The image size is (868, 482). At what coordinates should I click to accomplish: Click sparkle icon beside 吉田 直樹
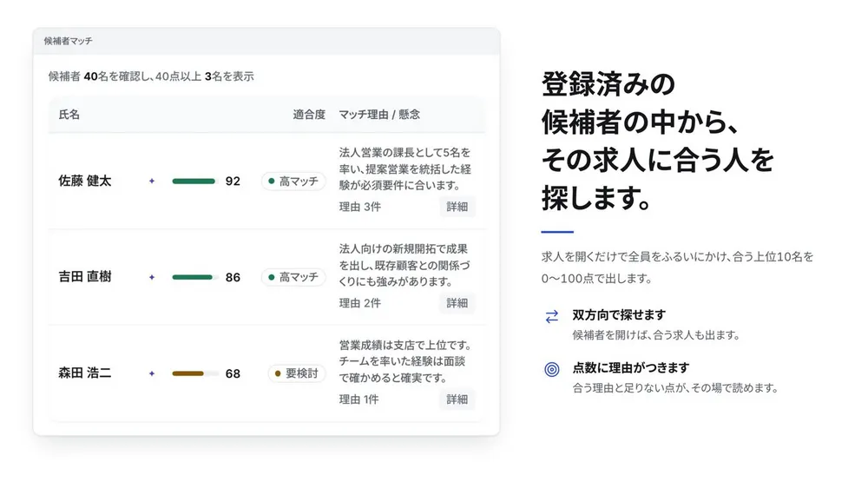(152, 277)
